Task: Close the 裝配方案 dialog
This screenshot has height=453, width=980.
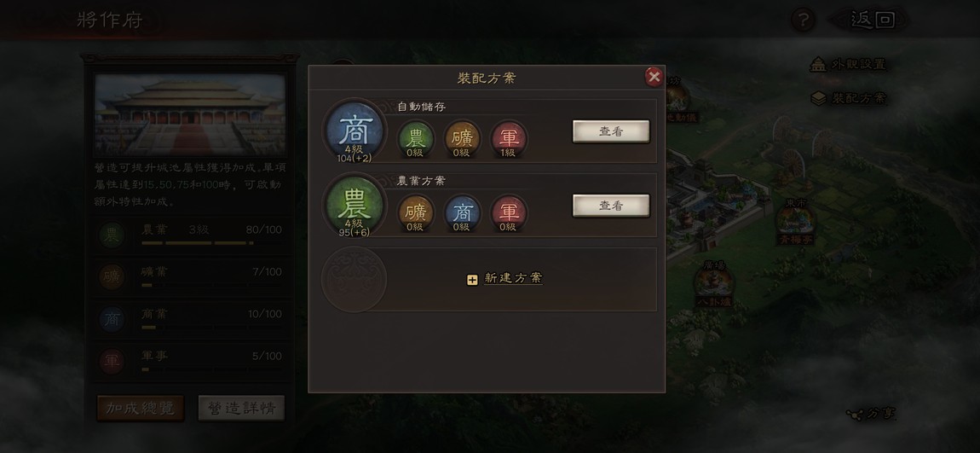Action: tap(654, 76)
